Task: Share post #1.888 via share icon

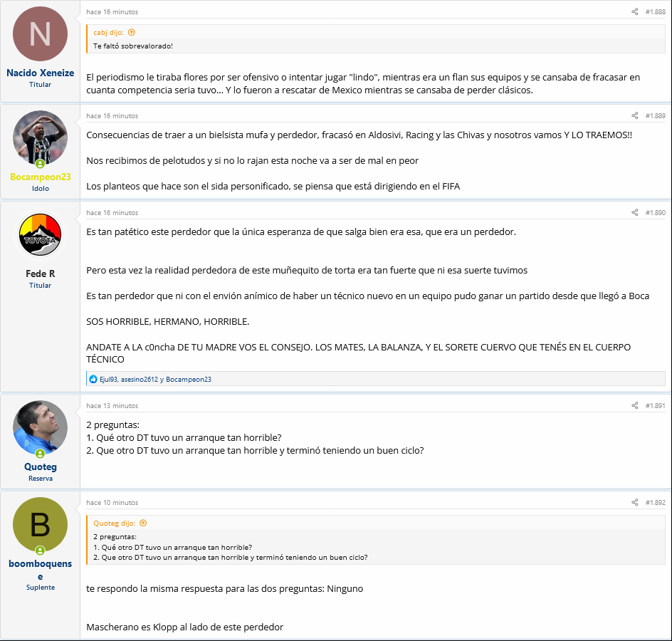Action: click(x=635, y=11)
